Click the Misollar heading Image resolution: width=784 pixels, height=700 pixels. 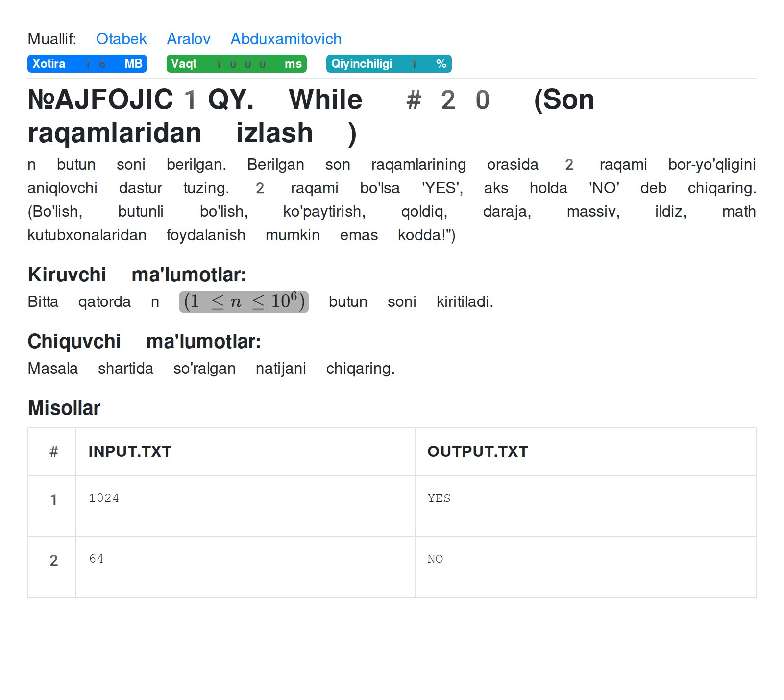pos(64,408)
